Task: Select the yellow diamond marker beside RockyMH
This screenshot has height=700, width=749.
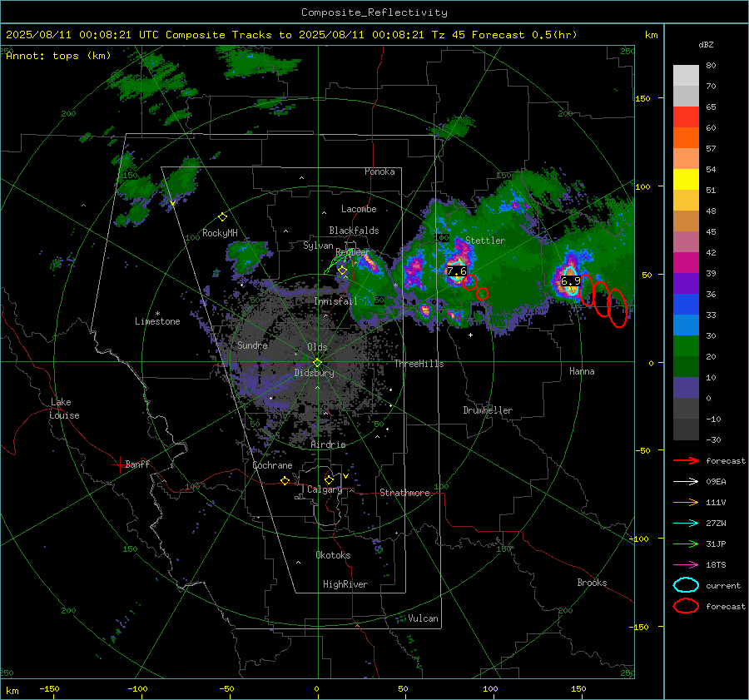Action: [x=222, y=217]
